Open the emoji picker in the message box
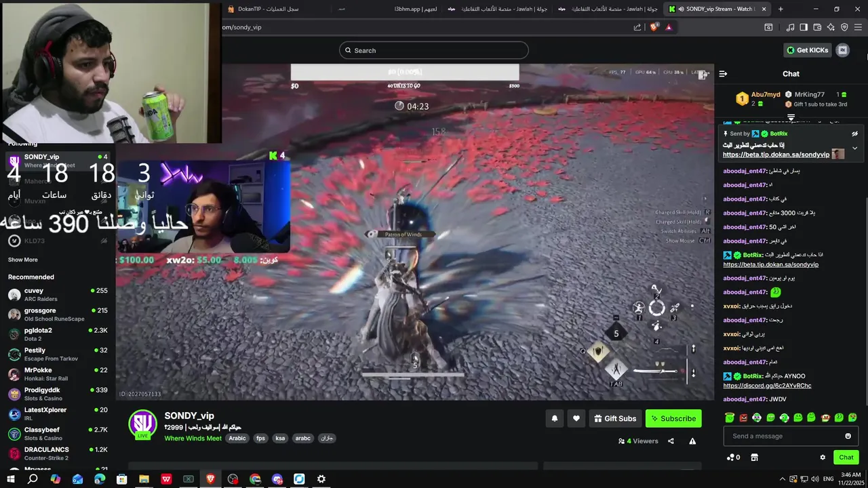This screenshot has height=488, width=868. point(848,436)
